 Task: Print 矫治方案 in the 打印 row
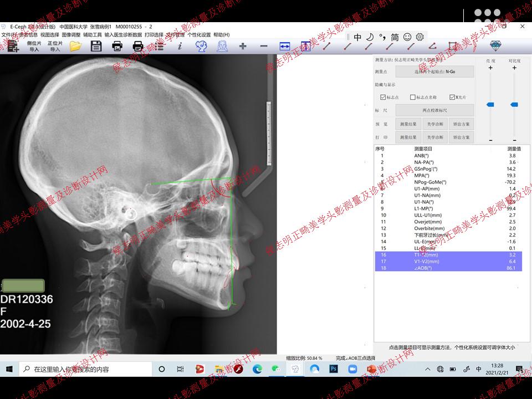point(462,137)
